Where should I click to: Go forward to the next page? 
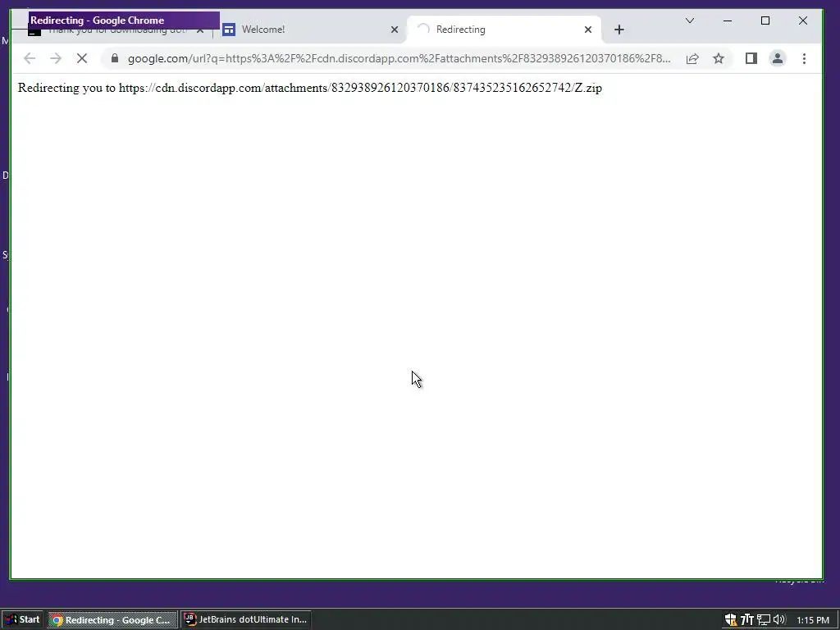pyautogui.click(x=56, y=58)
